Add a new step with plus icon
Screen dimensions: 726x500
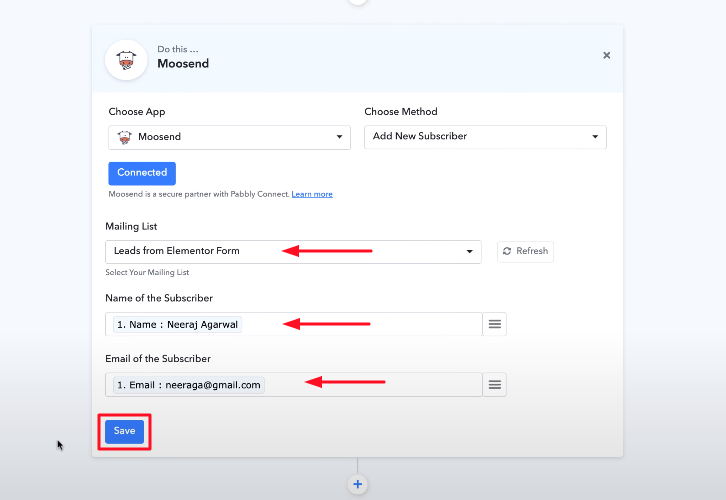[x=357, y=485]
